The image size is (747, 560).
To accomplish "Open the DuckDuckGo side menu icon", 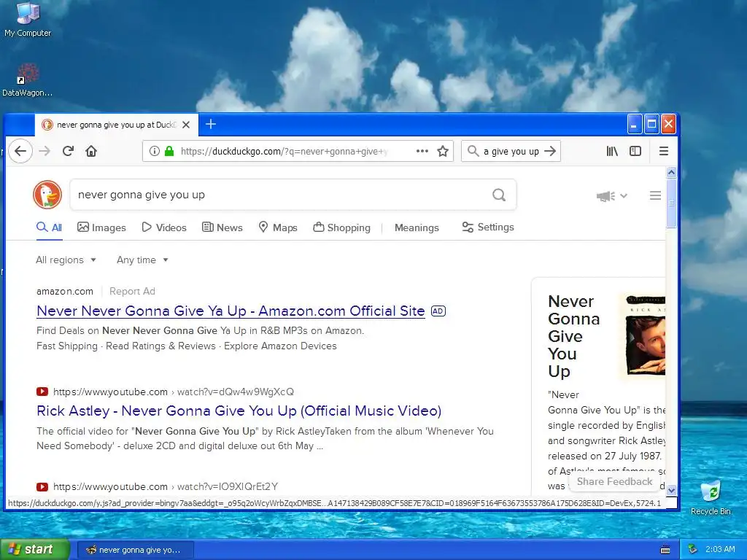I will coord(655,195).
